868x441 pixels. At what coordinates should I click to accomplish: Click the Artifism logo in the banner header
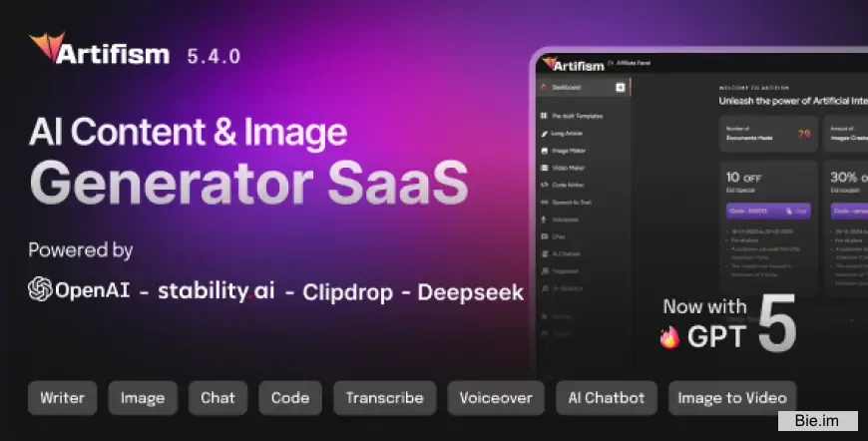[x=100, y=49]
